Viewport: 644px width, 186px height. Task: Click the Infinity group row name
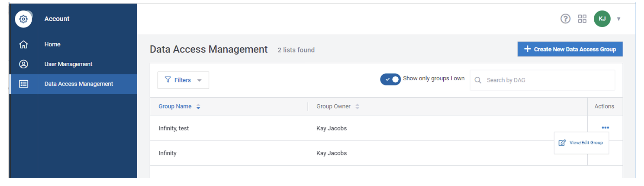tap(168, 153)
